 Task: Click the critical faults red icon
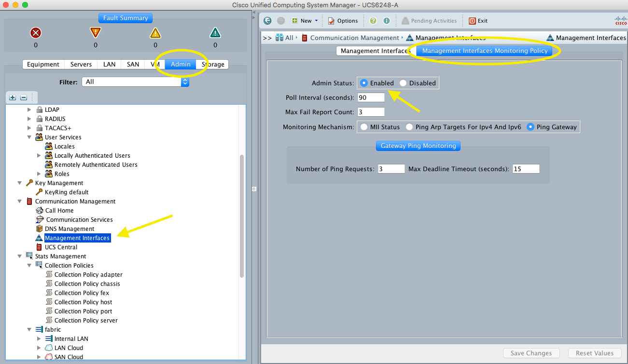(36, 33)
